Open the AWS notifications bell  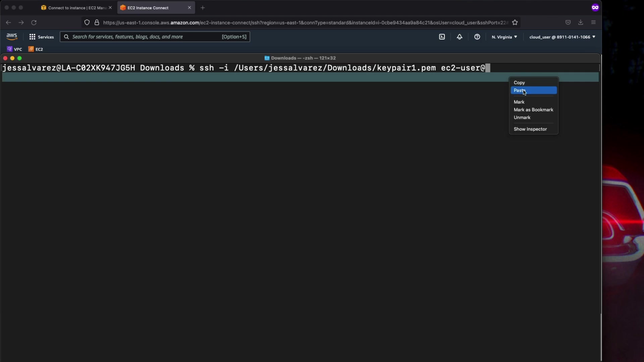click(460, 37)
